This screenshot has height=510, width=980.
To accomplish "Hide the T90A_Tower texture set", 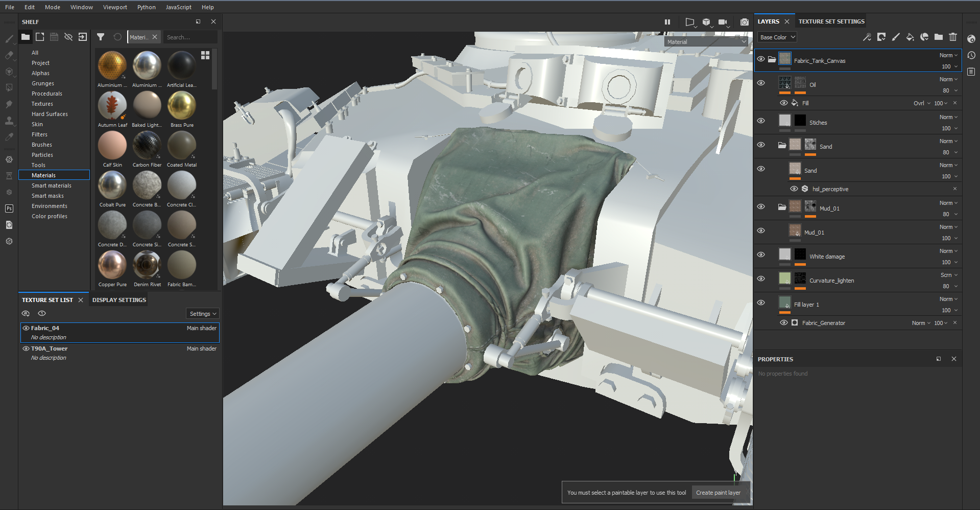I will coord(26,349).
